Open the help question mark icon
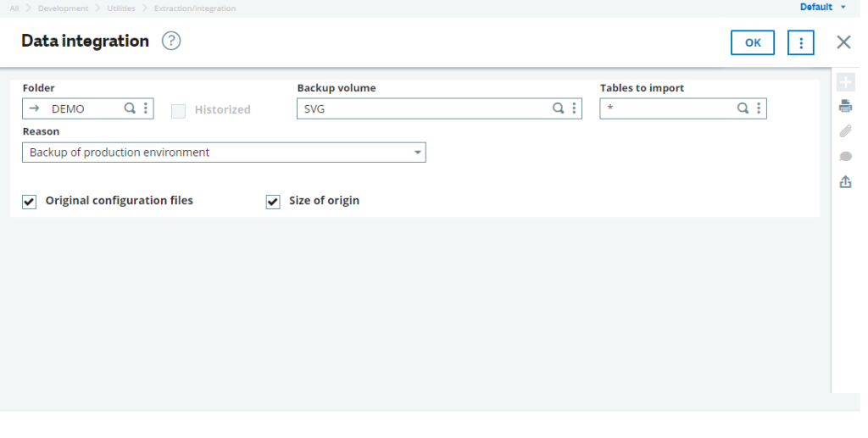This screenshot has height=438, width=868. pos(171,41)
